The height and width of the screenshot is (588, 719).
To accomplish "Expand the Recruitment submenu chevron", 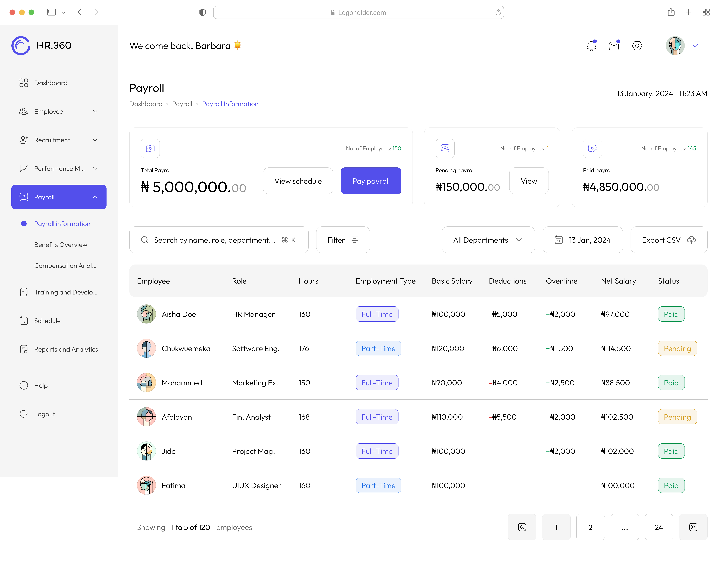I will coord(95,140).
